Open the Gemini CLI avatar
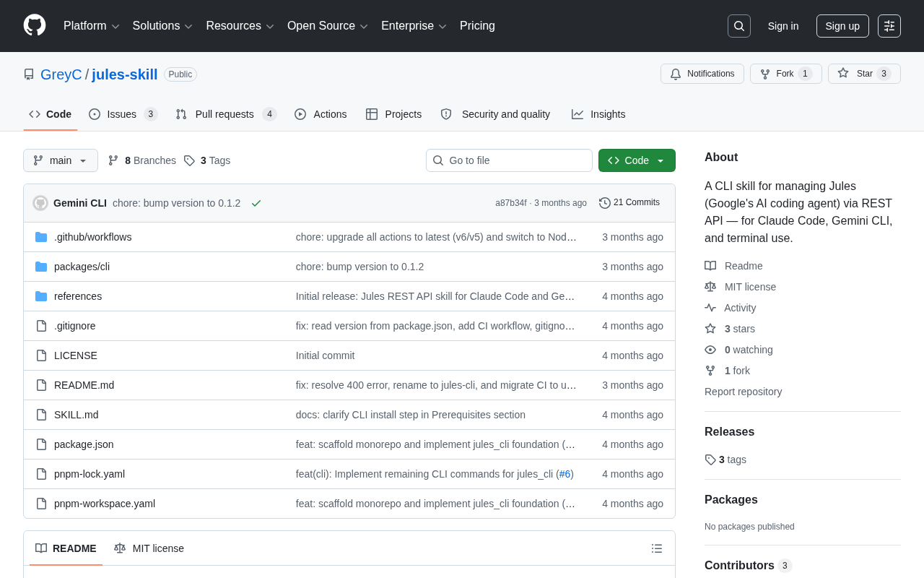 click(40, 203)
